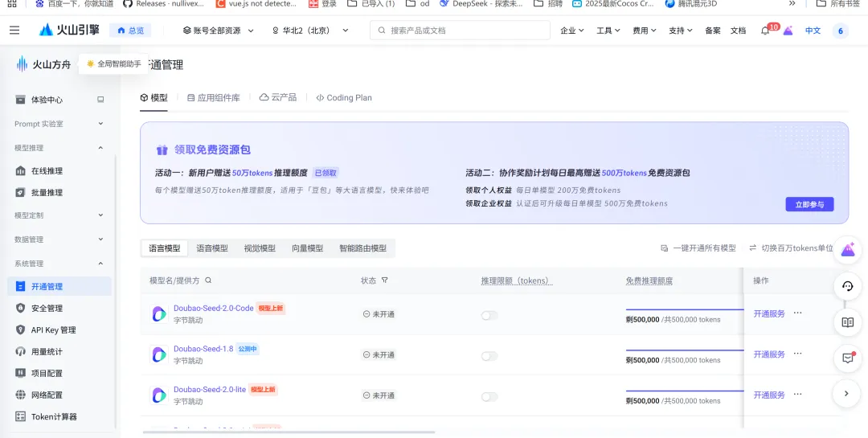This screenshot has width=868, height=438.
Task: Open the 费用 dropdown menu
Action: click(x=645, y=31)
